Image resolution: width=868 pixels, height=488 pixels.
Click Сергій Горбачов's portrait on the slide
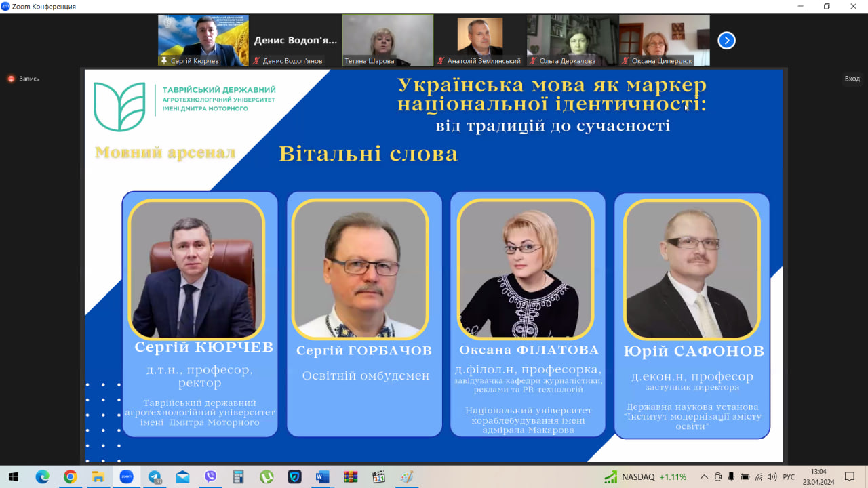(360, 269)
